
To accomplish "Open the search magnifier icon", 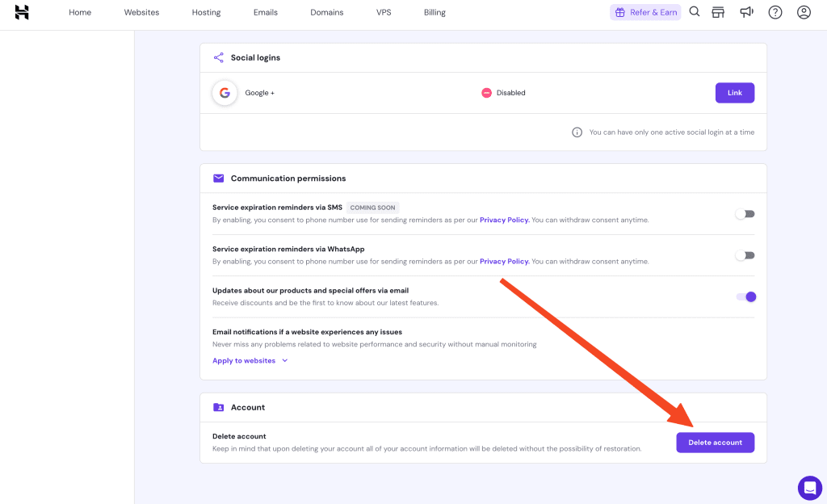I will point(695,12).
